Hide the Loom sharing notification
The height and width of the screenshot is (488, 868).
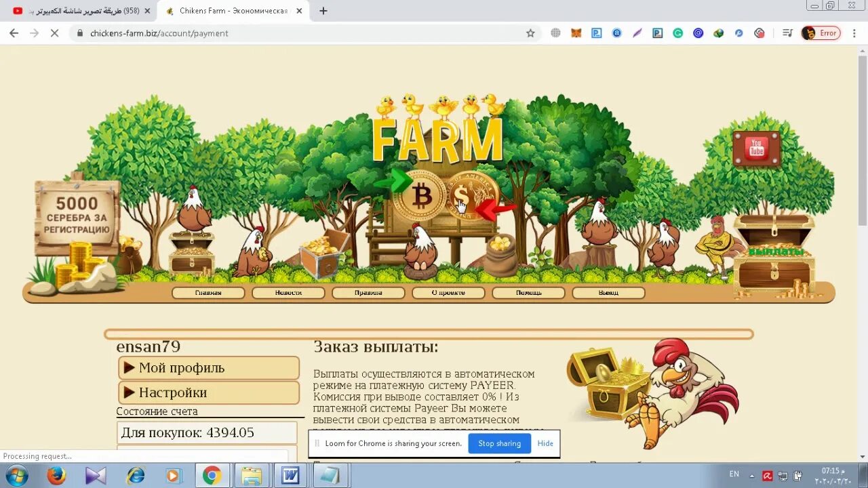coord(545,443)
